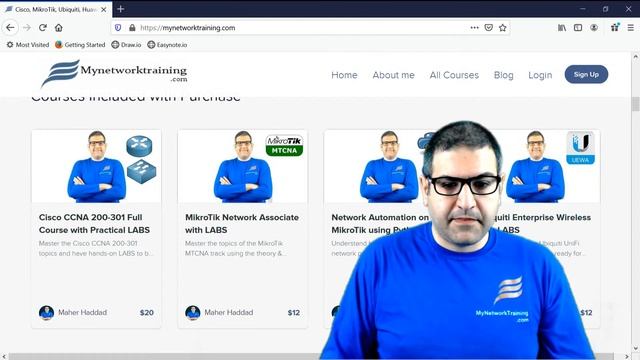Open Draw.io bookmark

(127, 45)
